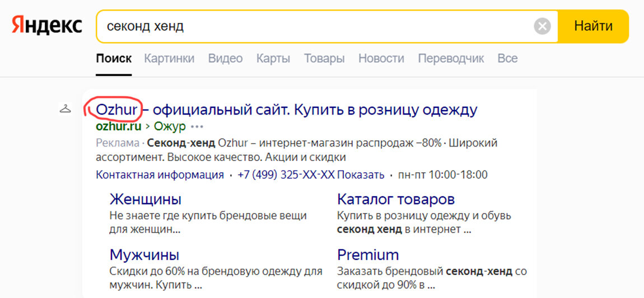This screenshot has height=298, width=644.
Task: Switch to the Новости tab
Action: 381,59
